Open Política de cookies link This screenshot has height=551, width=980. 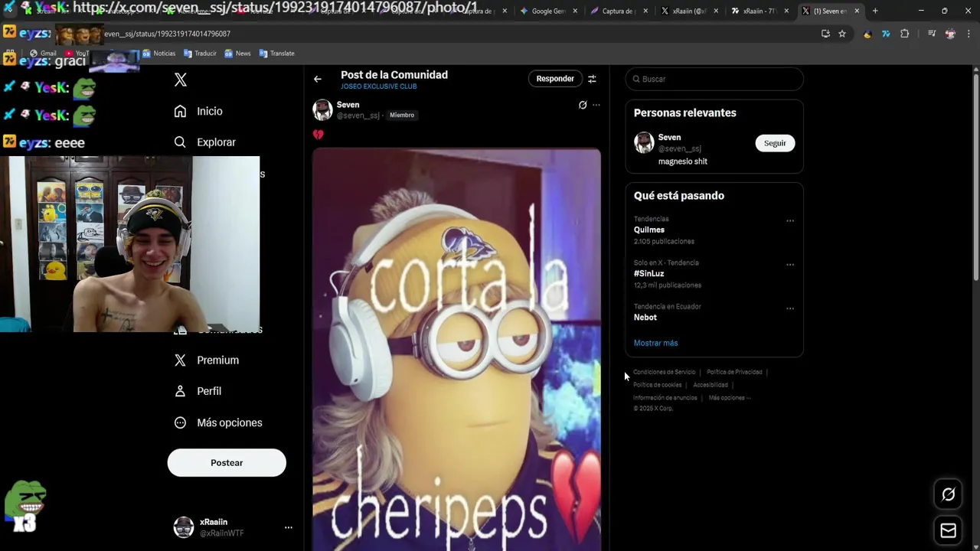pyautogui.click(x=657, y=385)
